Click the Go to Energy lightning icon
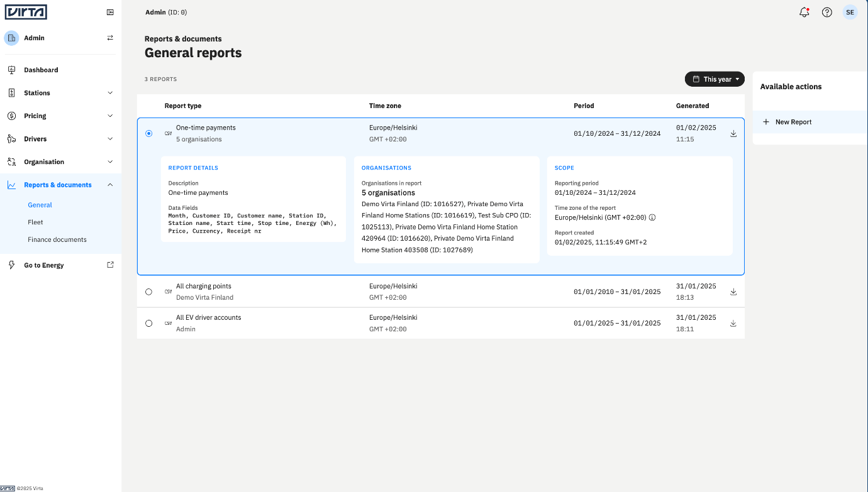The image size is (868, 492). [x=11, y=265]
